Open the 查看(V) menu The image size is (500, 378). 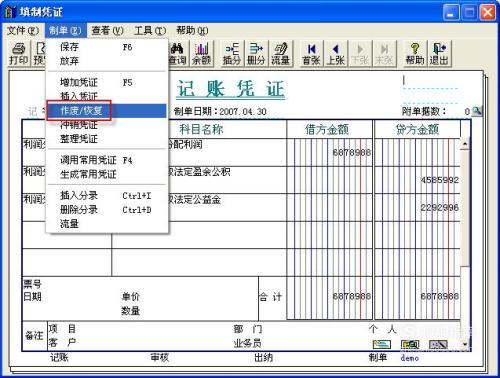[107, 31]
